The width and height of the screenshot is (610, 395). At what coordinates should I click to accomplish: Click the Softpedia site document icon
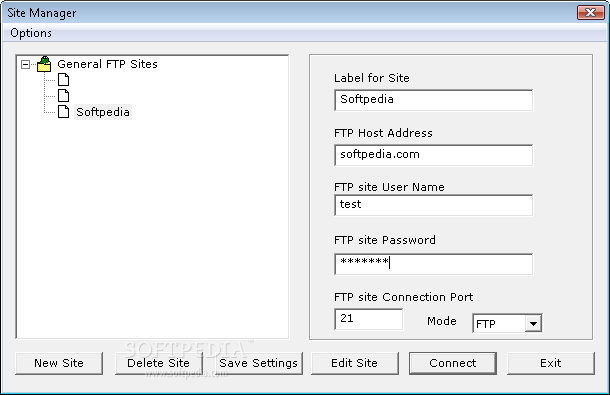(x=63, y=112)
